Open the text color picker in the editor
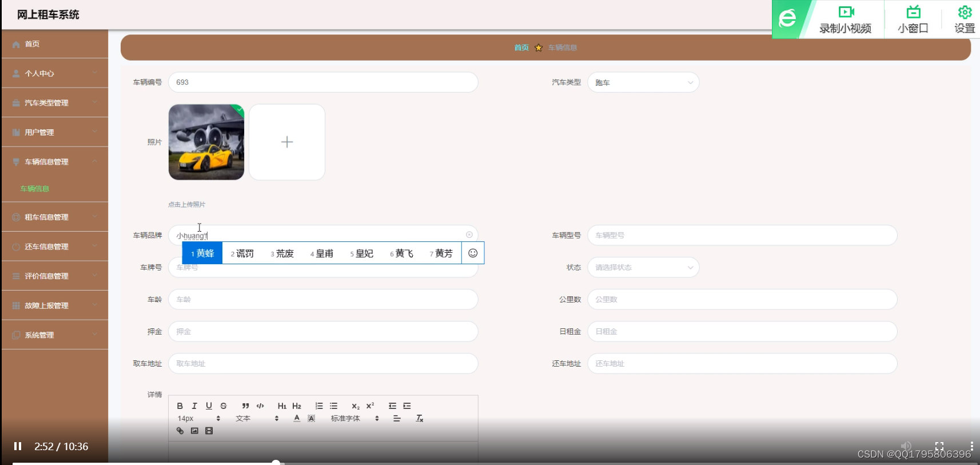 pos(297,419)
